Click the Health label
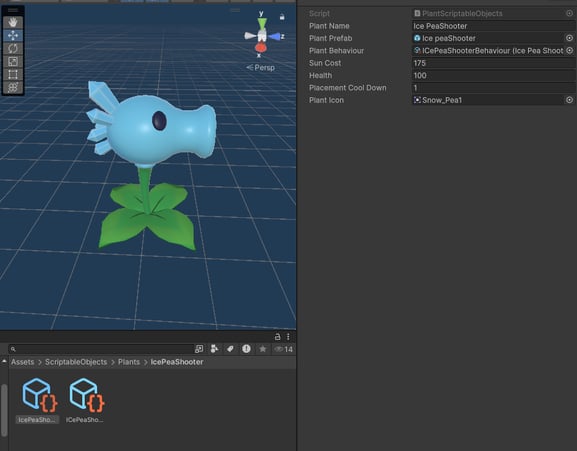Image resolution: width=577 pixels, height=451 pixels. 321,75
